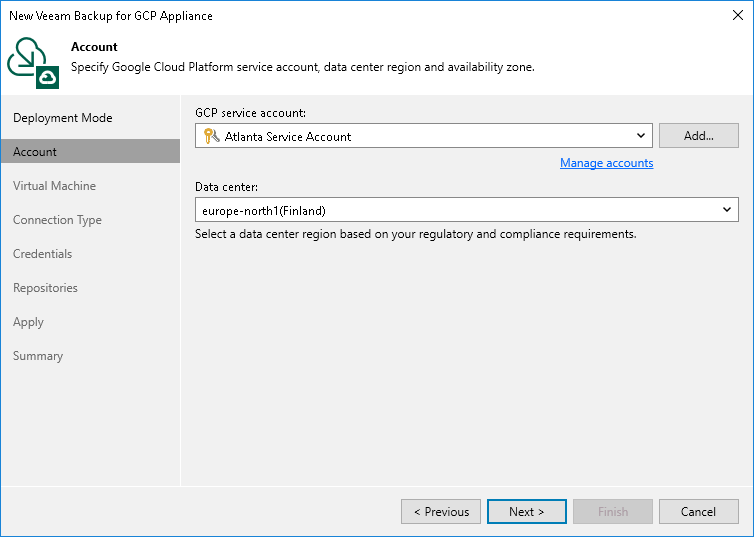Open the Data center dropdown arrow
The image size is (754, 537).
727,210
